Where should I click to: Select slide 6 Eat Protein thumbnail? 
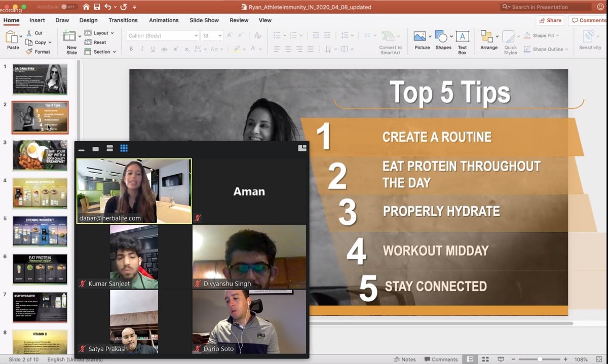click(40, 269)
